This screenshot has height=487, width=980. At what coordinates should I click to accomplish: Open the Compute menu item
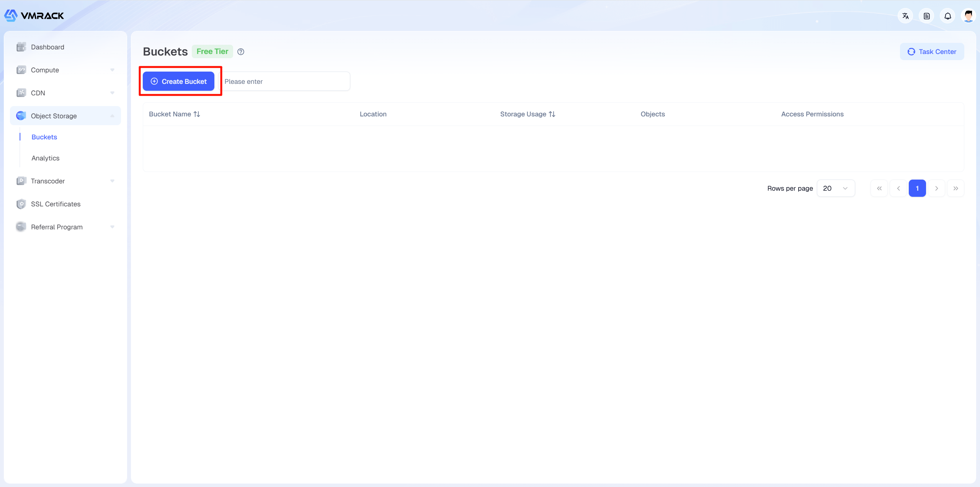click(65, 70)
